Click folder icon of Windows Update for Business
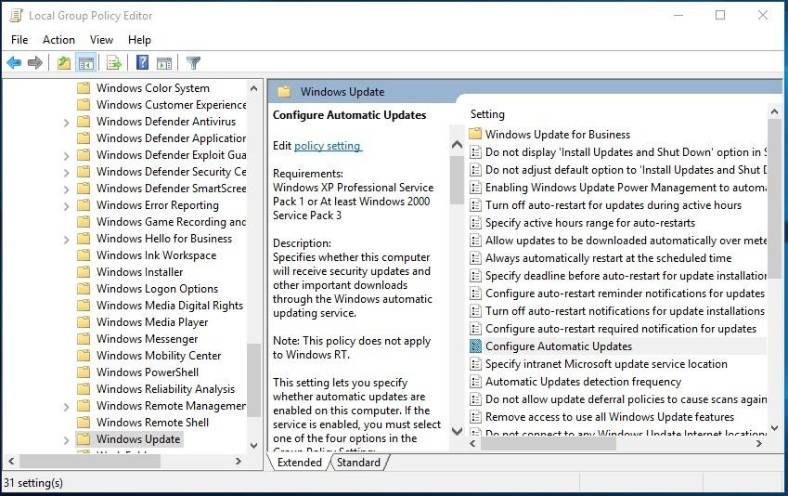The width and height of the screenshot is (788, 496). point(475,134)
